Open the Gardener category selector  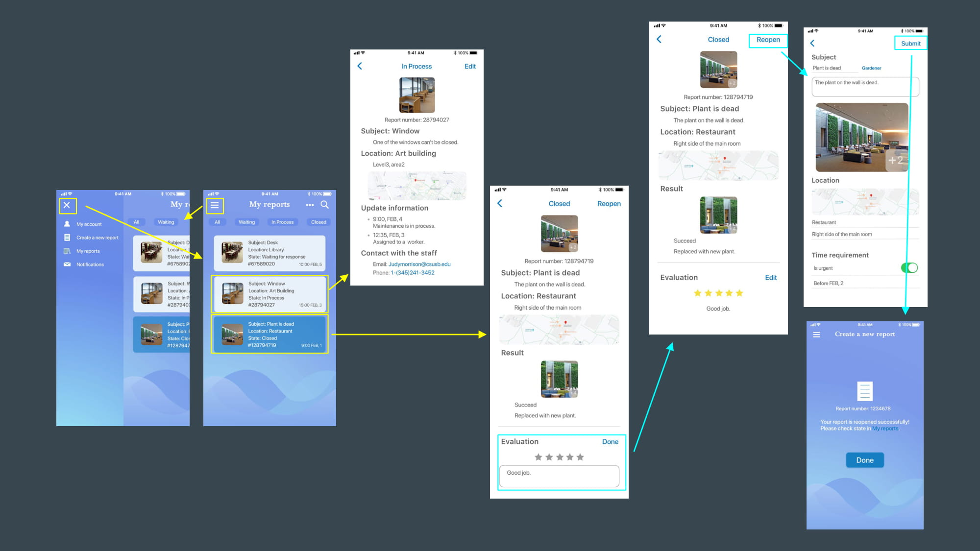coord(871,68)
